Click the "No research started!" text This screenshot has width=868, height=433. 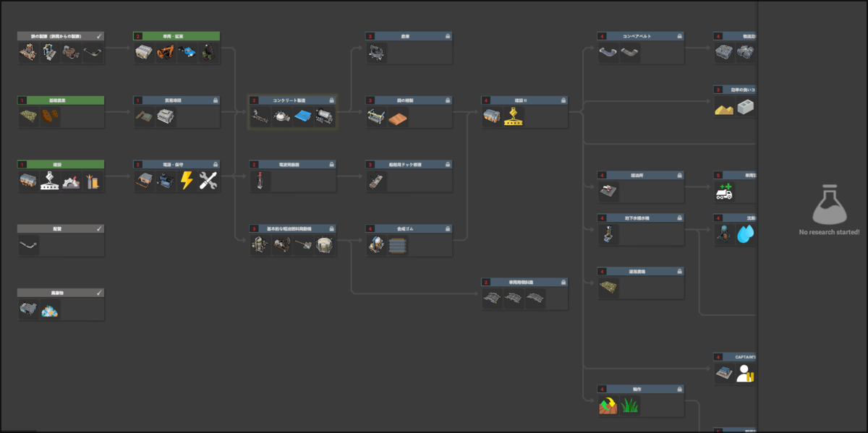[829, 233]
